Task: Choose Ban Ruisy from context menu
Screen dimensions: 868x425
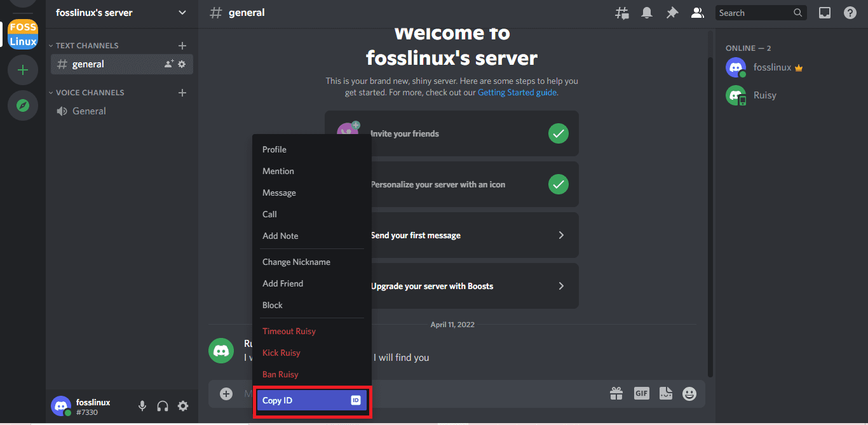Action: tap(280, 374)
